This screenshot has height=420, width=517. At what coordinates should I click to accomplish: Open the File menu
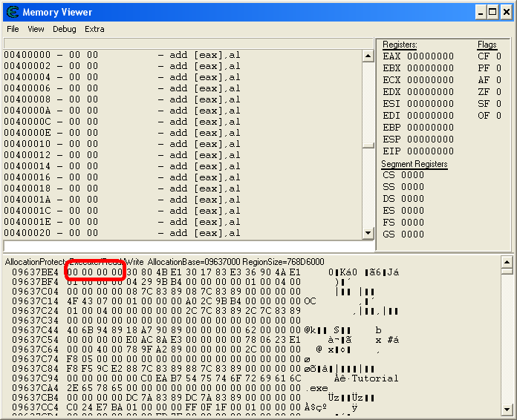click(13, 29)
